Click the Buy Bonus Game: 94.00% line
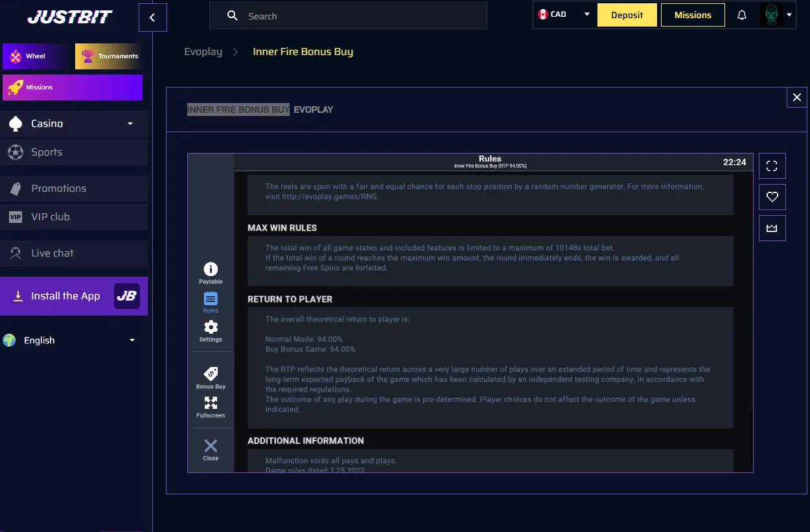Screen dimensions: 810x532 [x=310, y=349]
